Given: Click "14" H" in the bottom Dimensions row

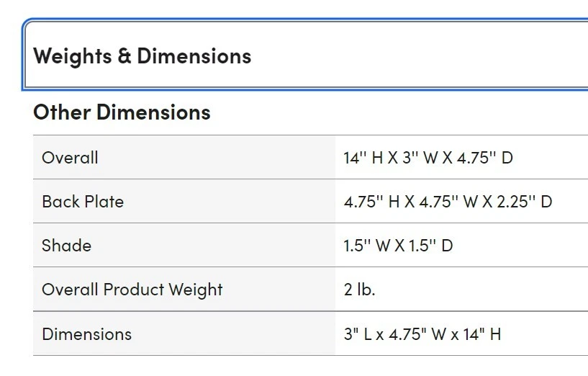Looking at the screenshot, I should click(485, 334).
